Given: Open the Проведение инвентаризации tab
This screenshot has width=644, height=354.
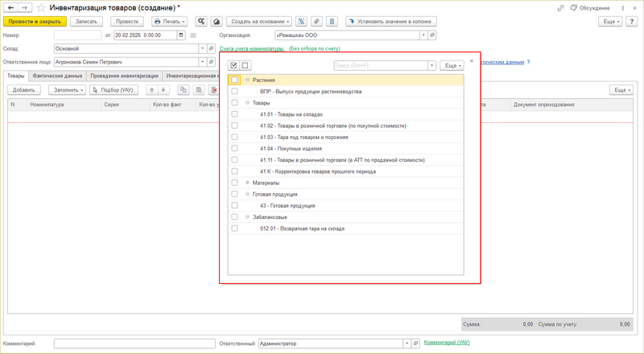Looking at the screenshot, I should (x=123, y=76).
